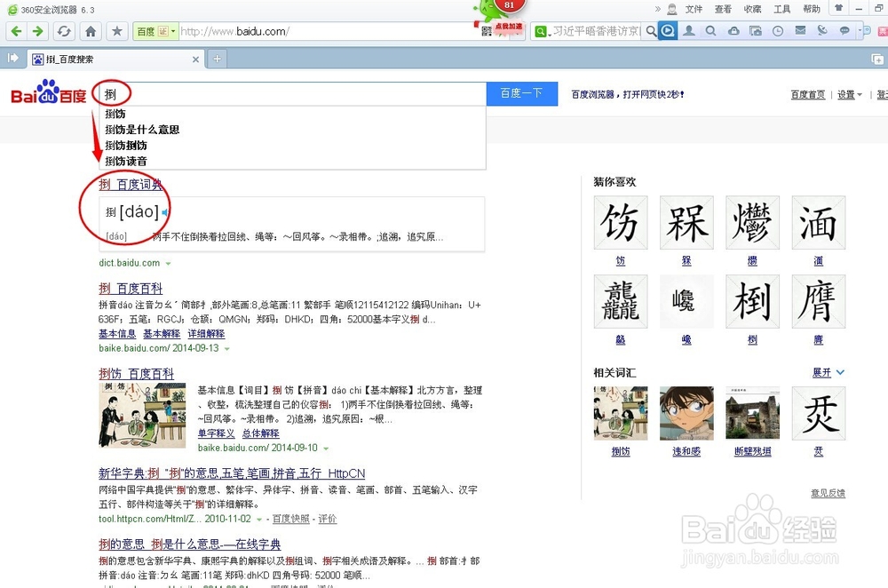Open the 违和感 Conan image thumbnail
The width and height of the screenshot is (888, 588).
[686, 413]
